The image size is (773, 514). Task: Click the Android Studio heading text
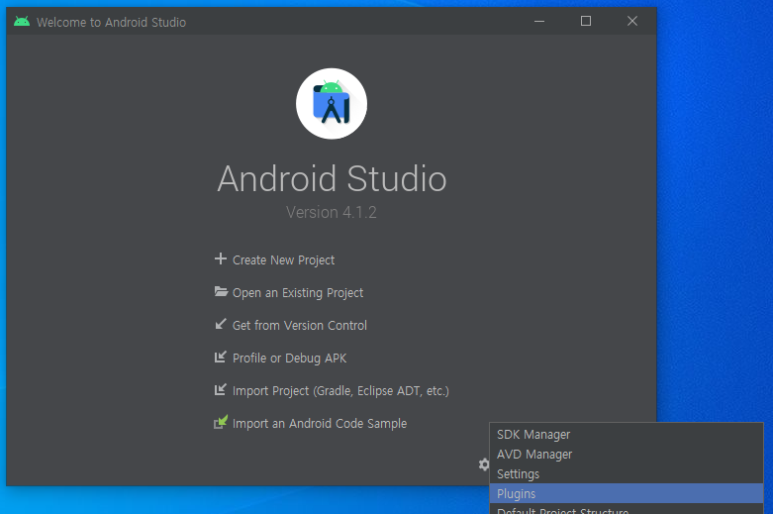(x=332, y=178)
